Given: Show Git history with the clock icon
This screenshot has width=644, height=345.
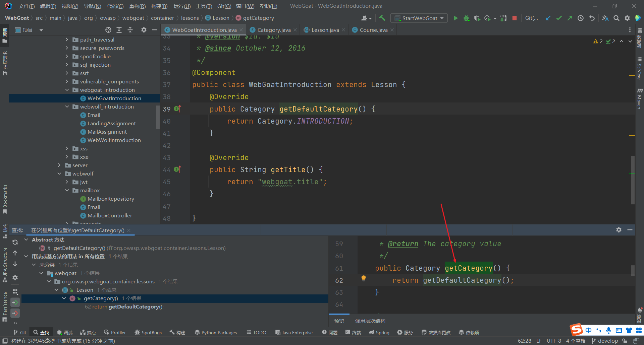Looking at the screenshot, I should click(x=581, y=18).
